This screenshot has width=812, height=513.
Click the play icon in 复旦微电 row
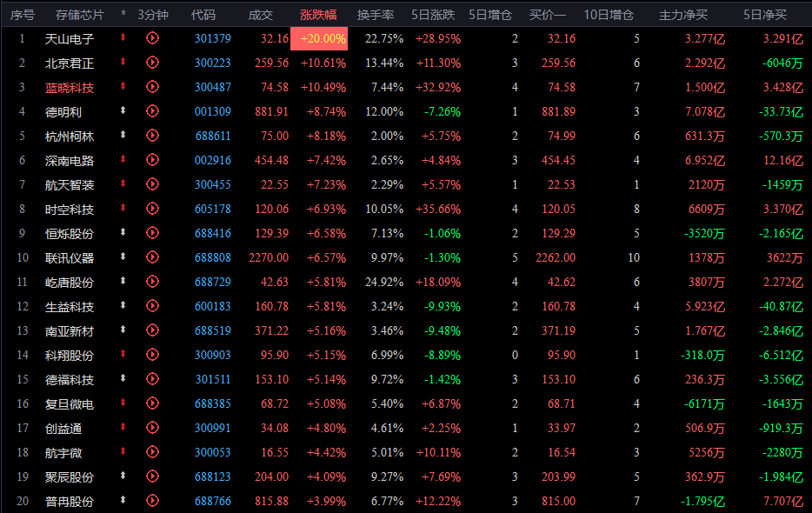tap(152, 403)
